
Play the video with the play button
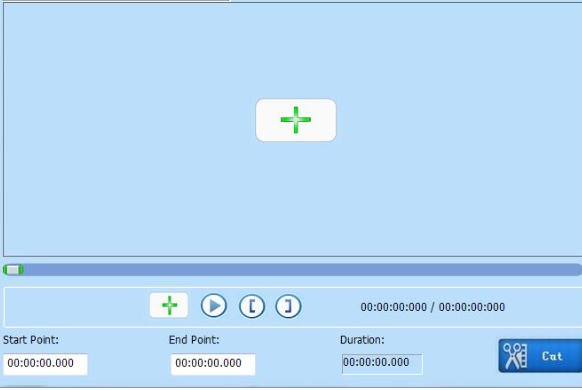(x=214, y=306)
